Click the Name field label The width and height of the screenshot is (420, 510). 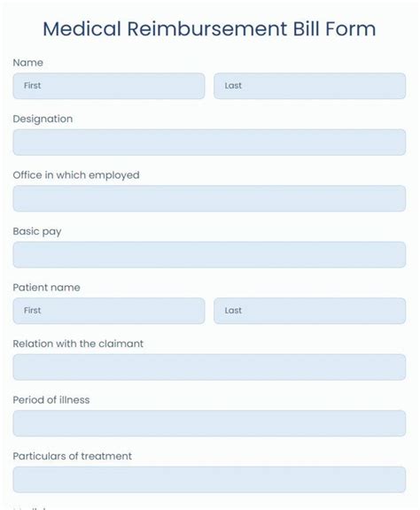coord(28,63)
